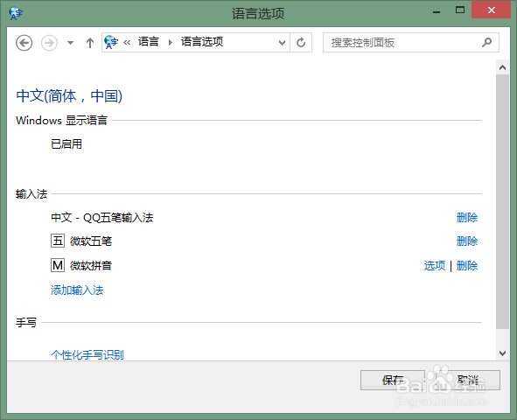Delete the 微软拼音 input method
Viewport: 517px width, 420px height.
coord(467,266)
